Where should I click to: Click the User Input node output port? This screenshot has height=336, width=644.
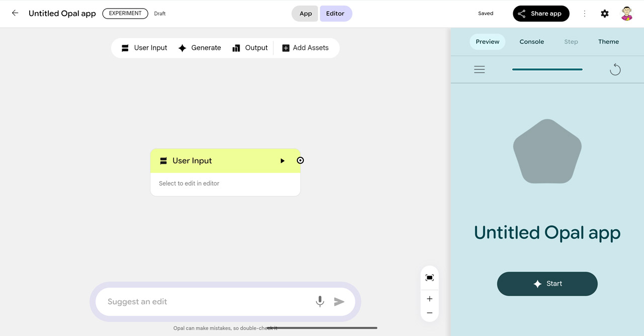pyautogui.click(x=300, y=160)
